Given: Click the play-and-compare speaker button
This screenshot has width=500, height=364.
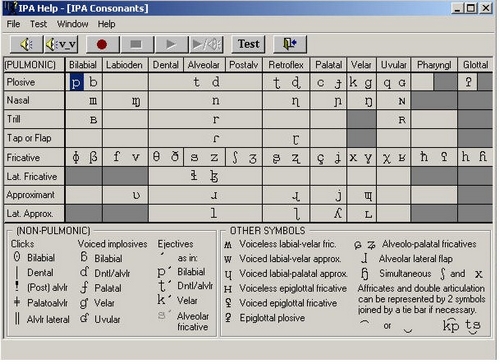Looking at the screenshot, I should [206, 44].
